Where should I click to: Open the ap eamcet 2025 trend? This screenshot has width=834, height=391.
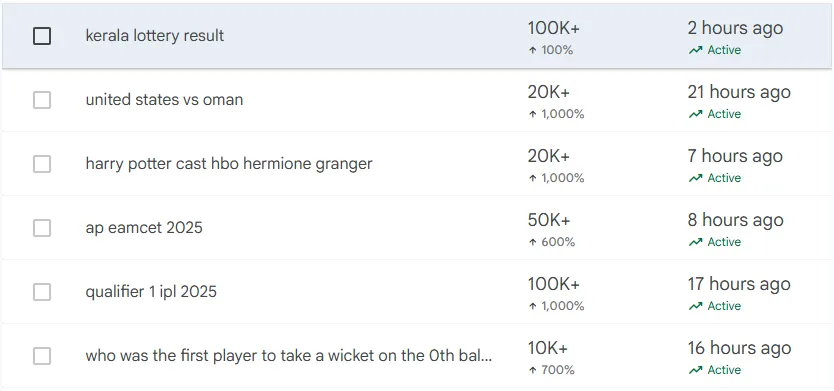tap(144, 228)
